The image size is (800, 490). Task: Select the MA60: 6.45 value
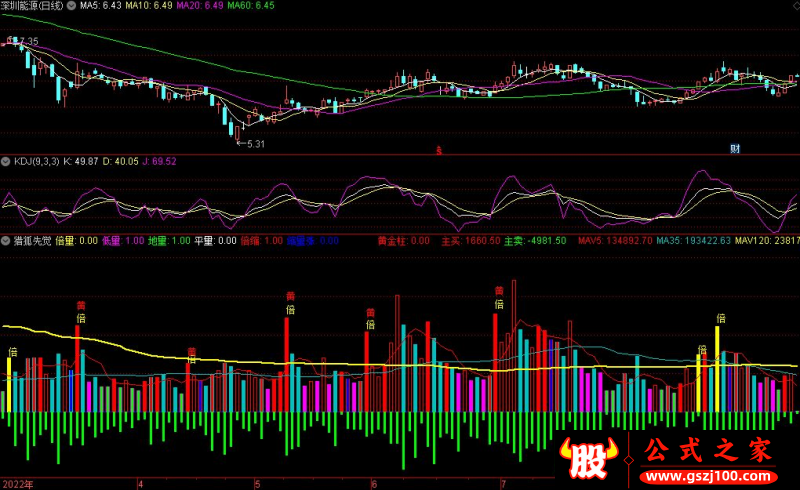pyautogui.click(x=251, y=6)
